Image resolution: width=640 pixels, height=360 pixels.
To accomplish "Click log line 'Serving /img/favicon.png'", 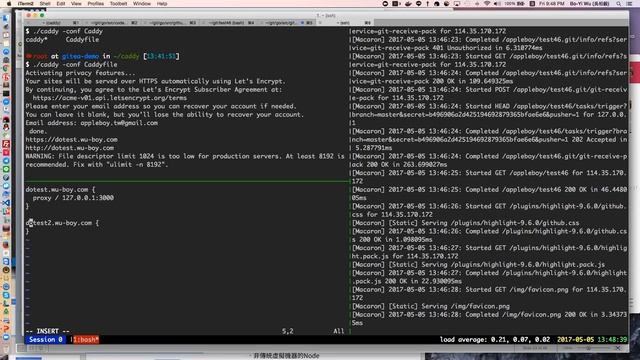I will coord(431,306).
